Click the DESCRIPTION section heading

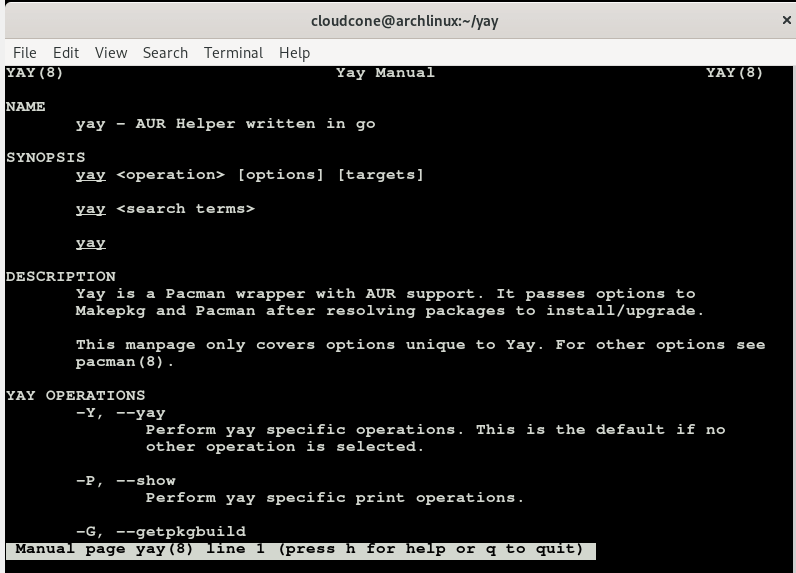click(x=61, y=276)
